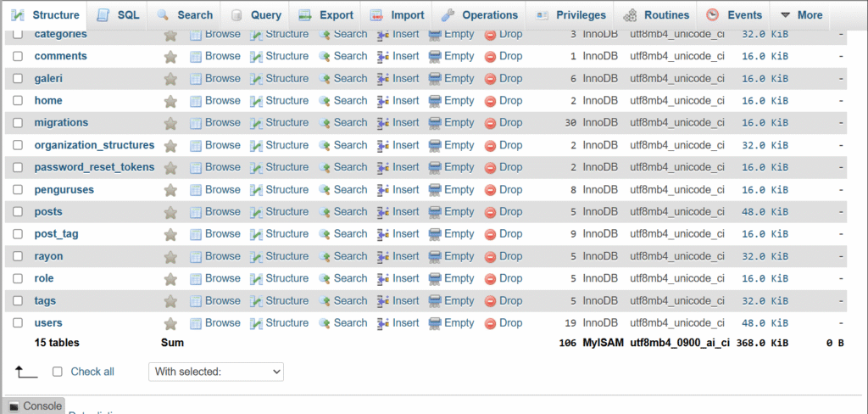Screen dimensions: 868x414
Task: Click the 368.0 KiB total size
Action: [x=762, y=343]
